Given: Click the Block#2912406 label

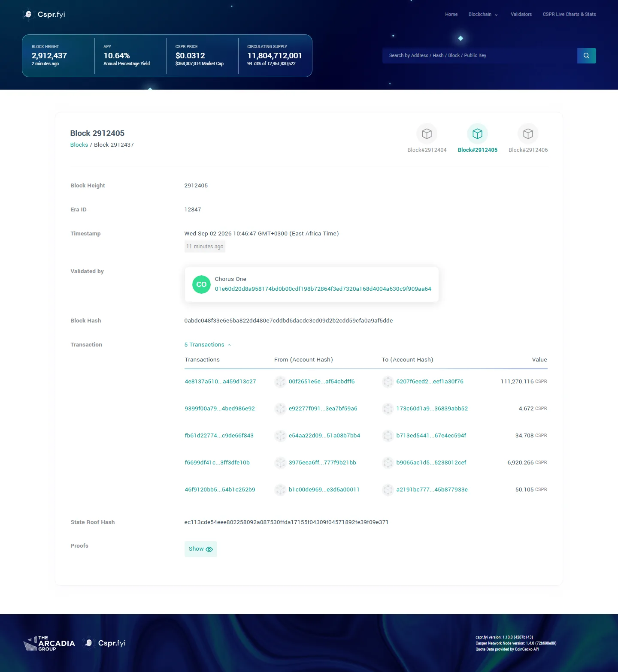Looking at the screenshot, I should tap(528, 150).
